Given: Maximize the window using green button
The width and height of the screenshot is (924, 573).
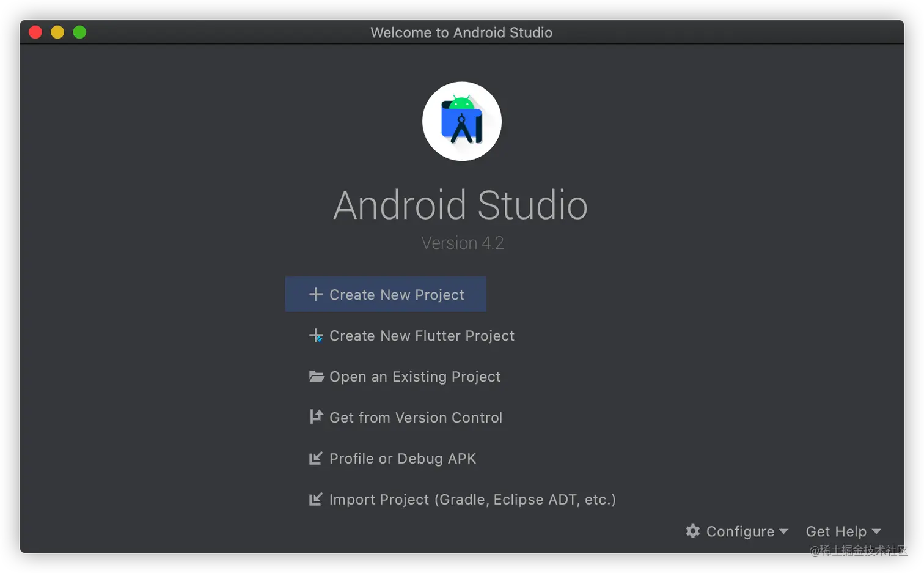Looking at the screenshot, I should click(79, 32).
